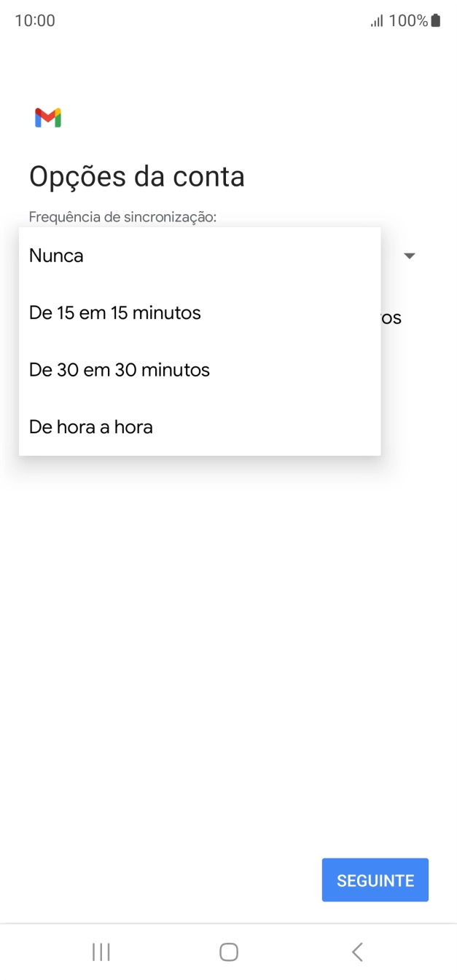
Task: Tap the signal strength indicator
Action: (377, 20)
